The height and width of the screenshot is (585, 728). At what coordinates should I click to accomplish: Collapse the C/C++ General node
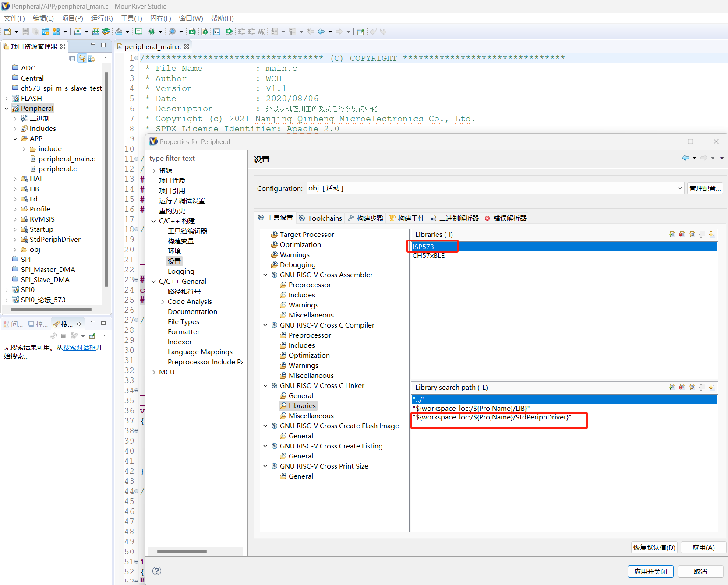[154, 282]
